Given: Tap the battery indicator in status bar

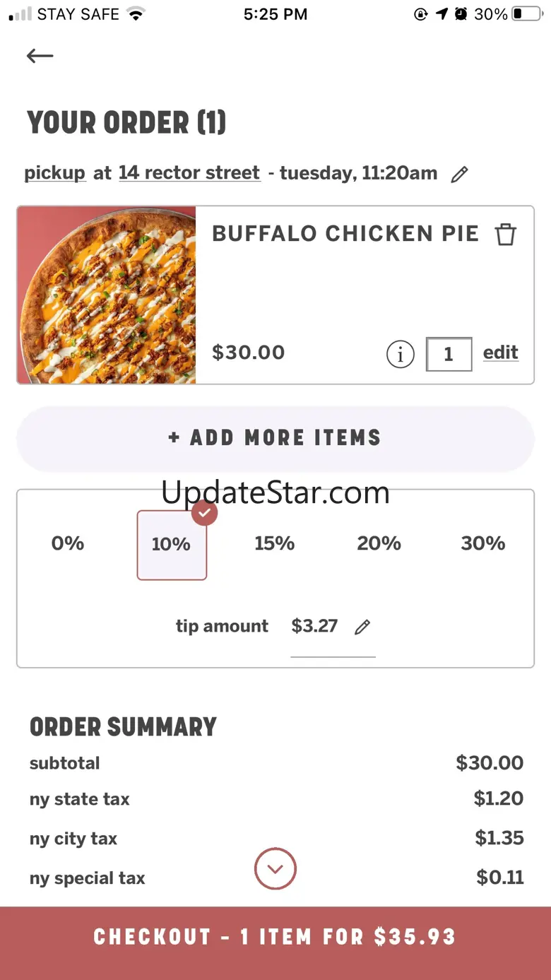Looking at the screenshot, I should [526, 14].
